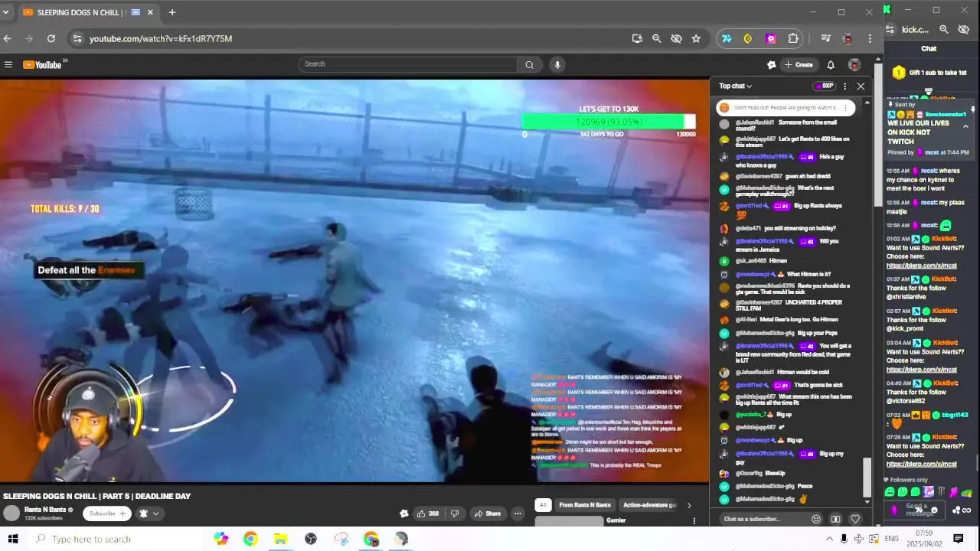
Task: Close the YouTube live chat panel
Action: click(861, 86)
